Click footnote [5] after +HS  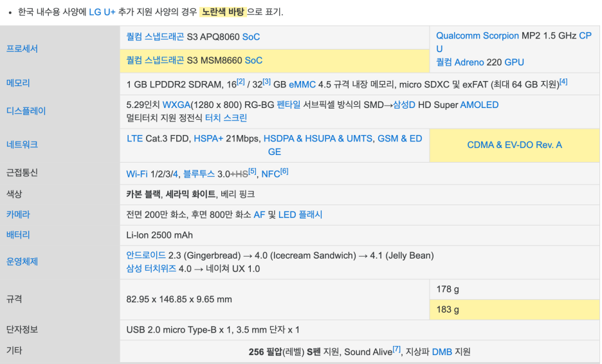coord(252,171)
